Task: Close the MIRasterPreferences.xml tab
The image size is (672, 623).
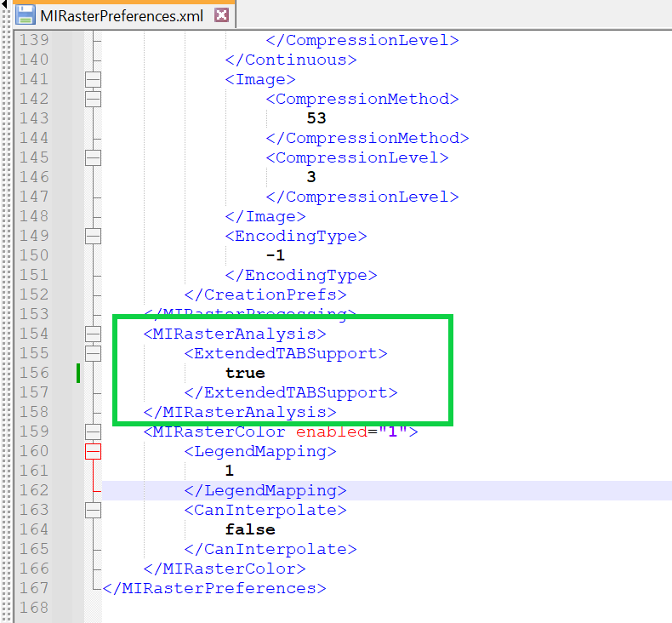Action: [221, 15]
